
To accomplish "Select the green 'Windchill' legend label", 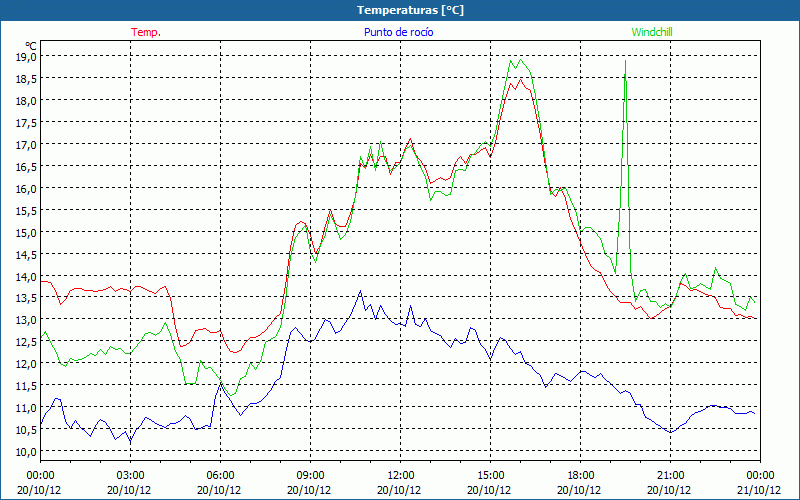I will click(652, 32).
